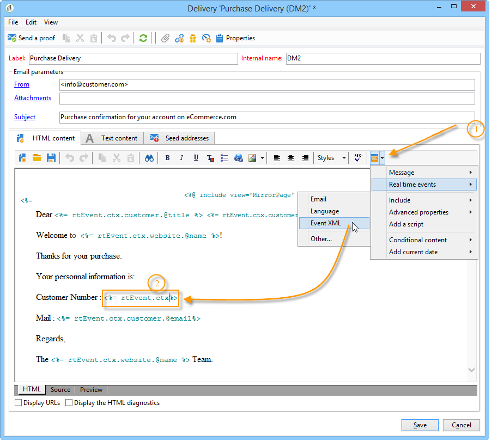
Task: Select Add a script menu item
Action: [x=424, y=224]
